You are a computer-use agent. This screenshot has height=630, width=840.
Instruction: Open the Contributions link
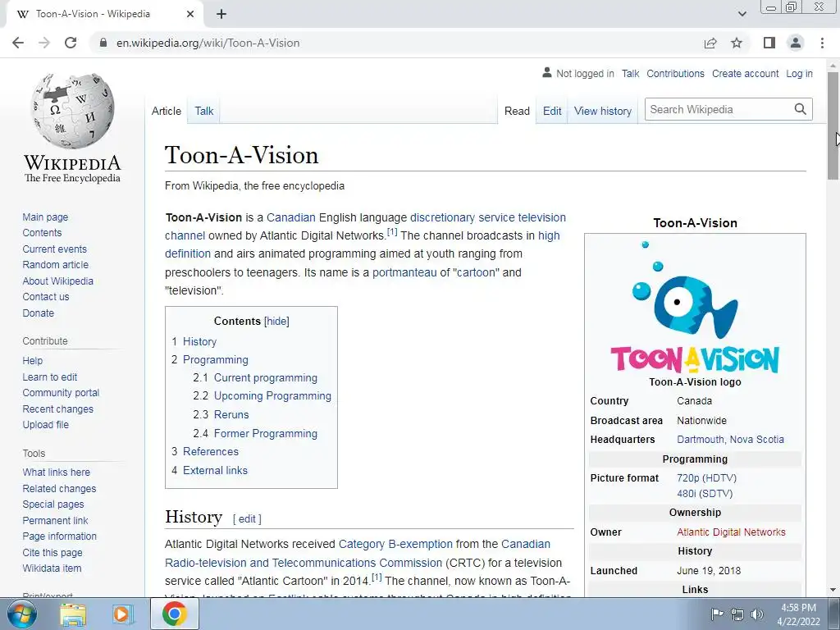(x=675, y=74)
